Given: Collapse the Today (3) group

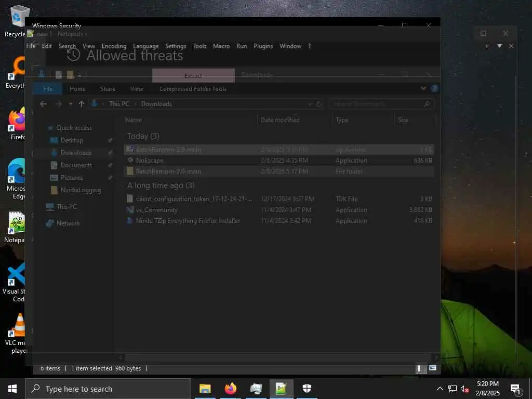Looking at the screenshot, I should (123, 136).
